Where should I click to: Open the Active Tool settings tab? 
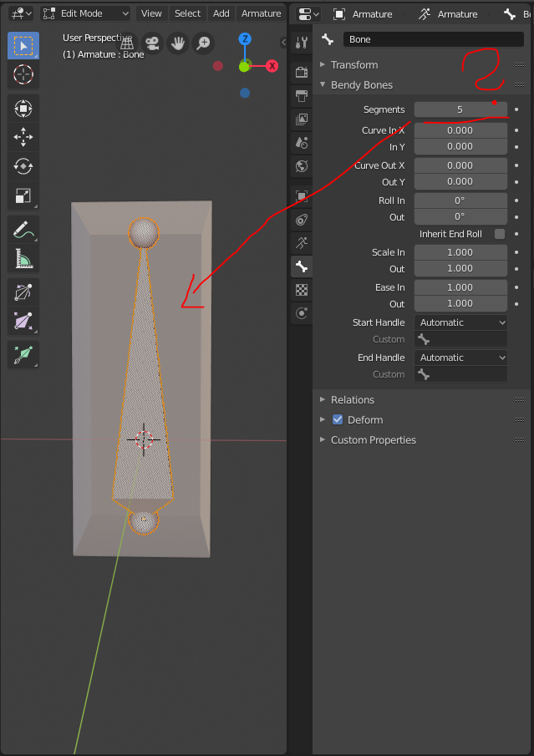302,43
